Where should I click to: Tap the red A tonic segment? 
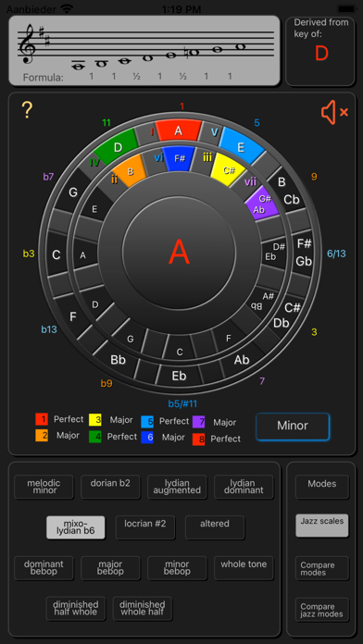tap(179, 130)
